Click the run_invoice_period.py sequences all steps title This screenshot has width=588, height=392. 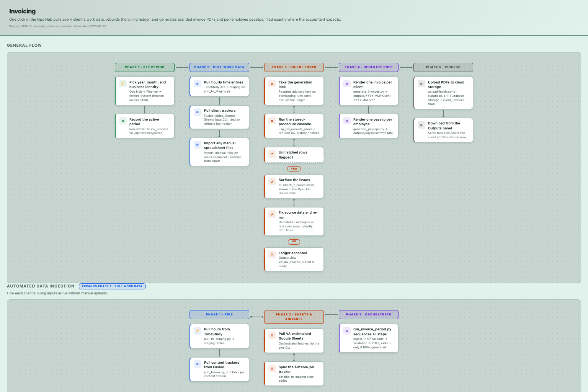click(x=372, y=332)
